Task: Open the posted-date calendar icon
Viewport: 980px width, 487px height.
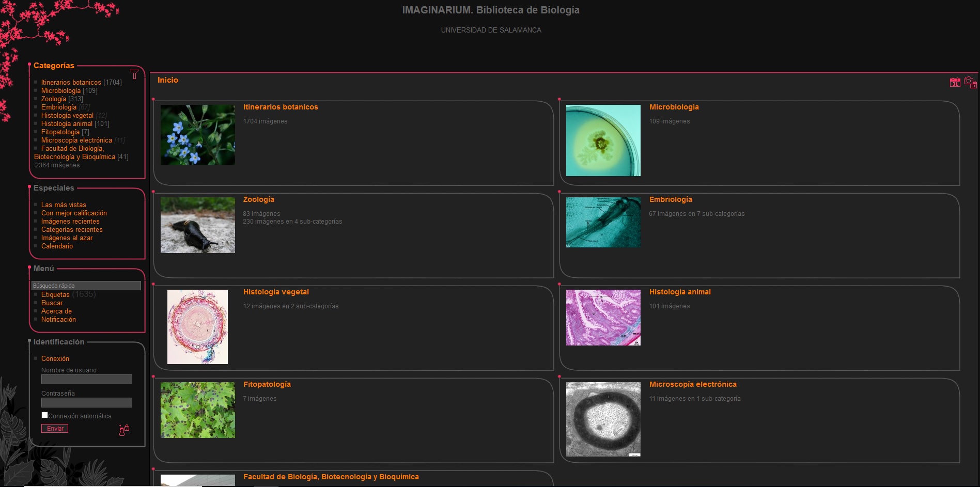Action: (955, 82)
